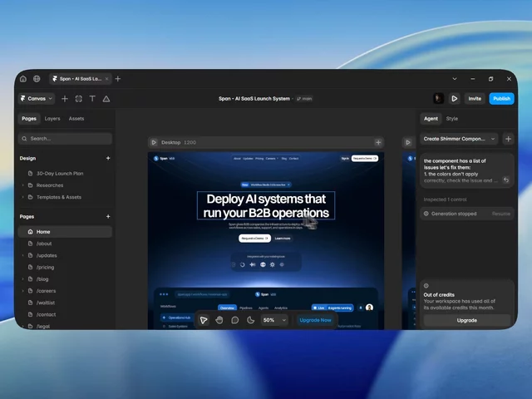Click the main branch indicator beside the title
This screenshot has height=399, width=532.
304,99
